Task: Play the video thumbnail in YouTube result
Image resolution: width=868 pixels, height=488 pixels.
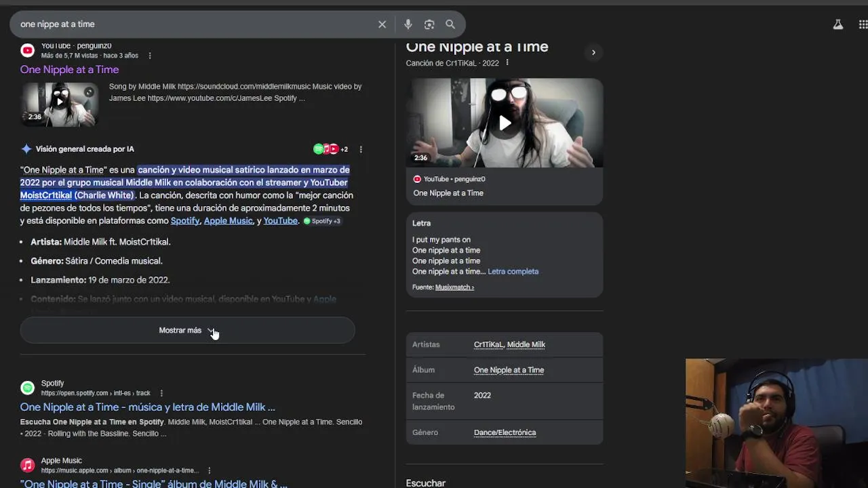Action: coord(59,104)
